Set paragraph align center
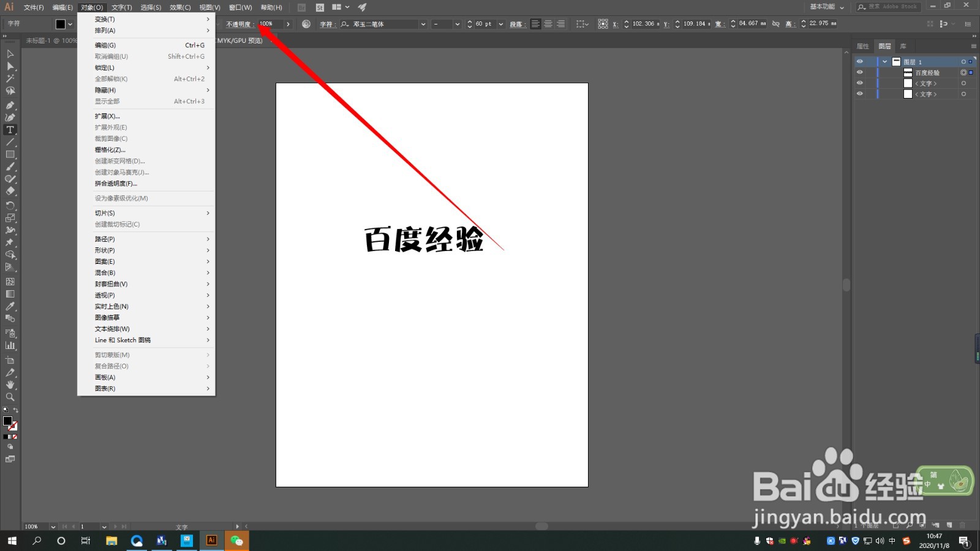 coord(548,24)
